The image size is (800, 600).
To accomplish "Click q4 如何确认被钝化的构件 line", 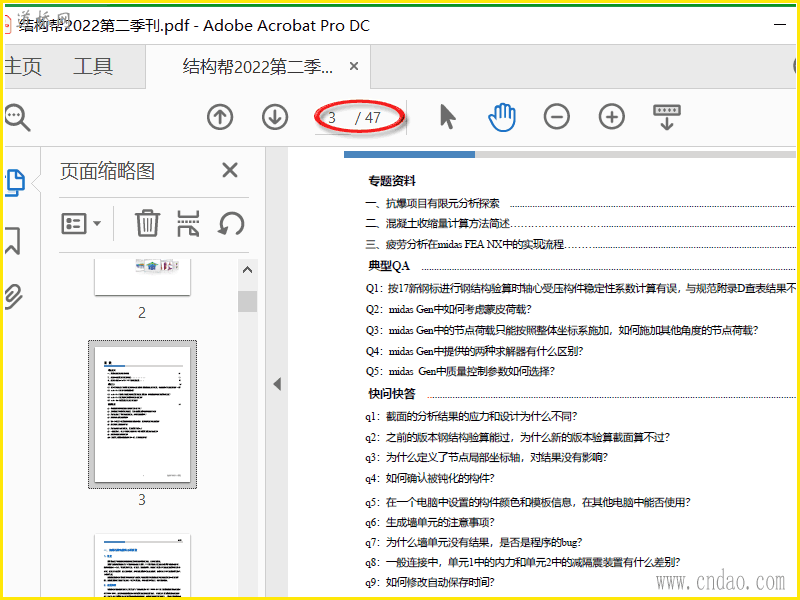I will tap(430, 478).
